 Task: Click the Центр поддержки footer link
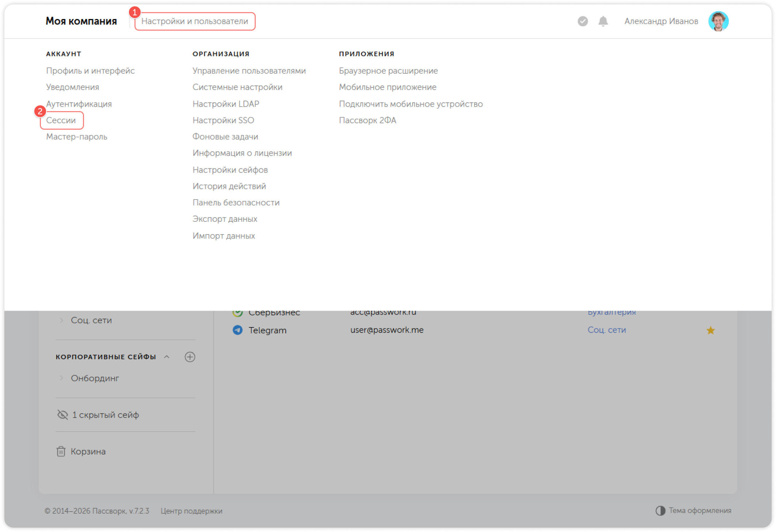(191, 511)
